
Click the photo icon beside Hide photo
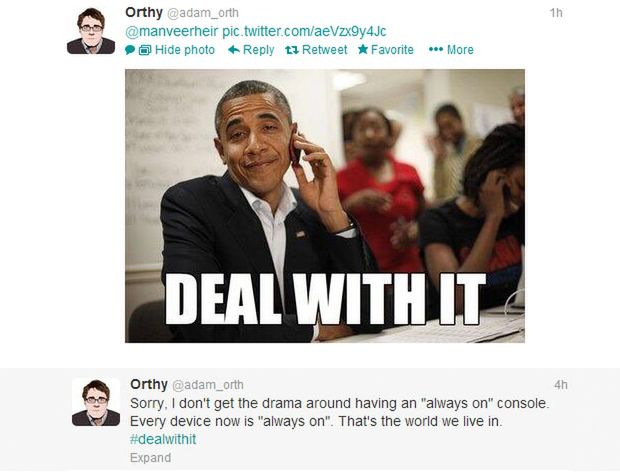pos(145,50)
